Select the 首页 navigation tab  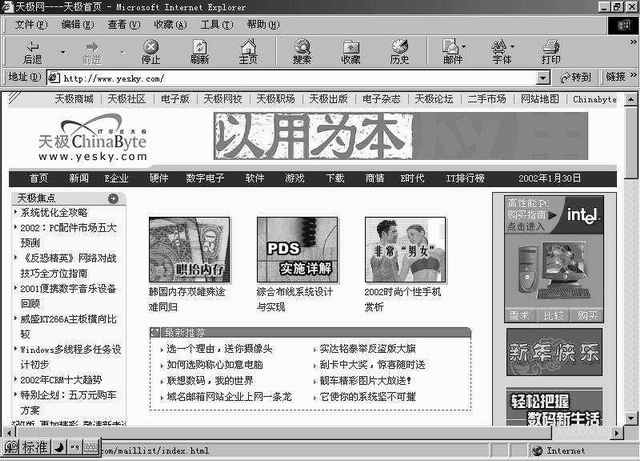point(39,178)
